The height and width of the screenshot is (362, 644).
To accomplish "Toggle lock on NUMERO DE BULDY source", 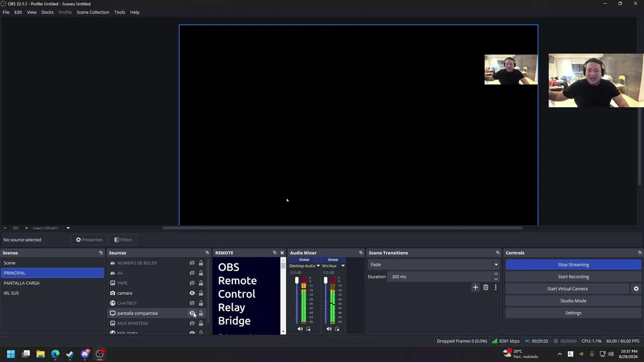I will point(201,263).
